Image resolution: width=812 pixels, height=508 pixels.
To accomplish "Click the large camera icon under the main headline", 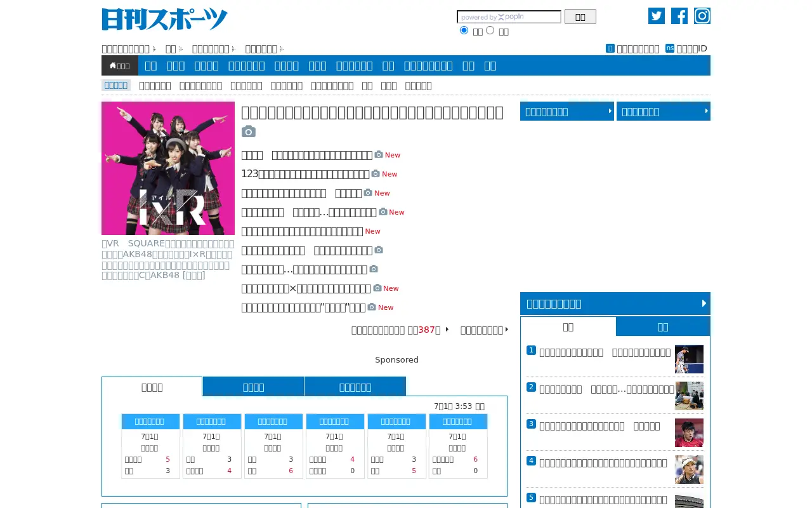I will pos(249,131).
